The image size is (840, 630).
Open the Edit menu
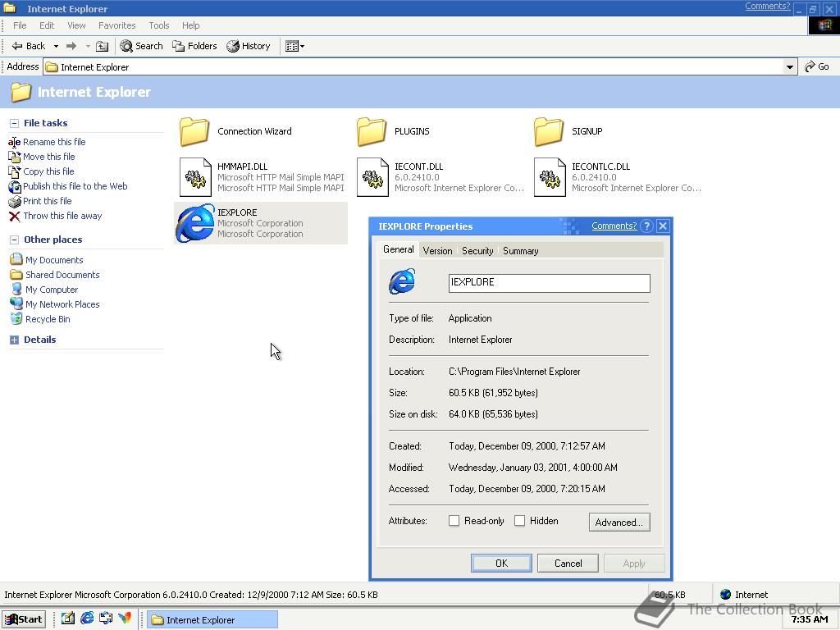pyautogui.click(x=47, y=25)
